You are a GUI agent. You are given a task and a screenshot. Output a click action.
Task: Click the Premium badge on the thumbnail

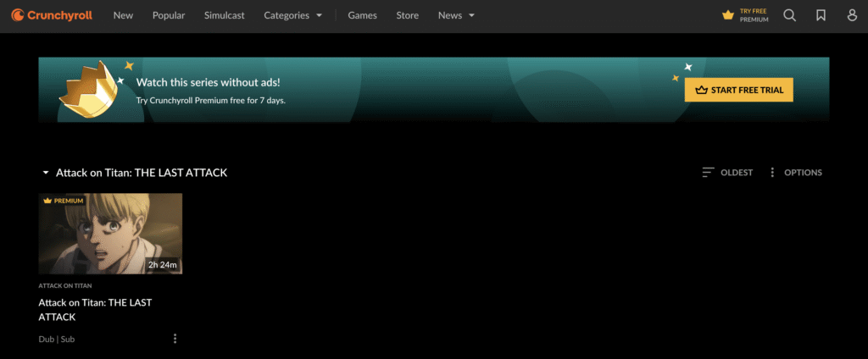click(x=64, y=202)
